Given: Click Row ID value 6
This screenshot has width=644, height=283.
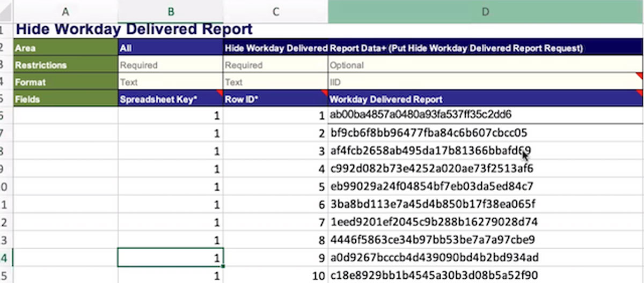Looking at the screenshot, I should click(x=275, y=204).
